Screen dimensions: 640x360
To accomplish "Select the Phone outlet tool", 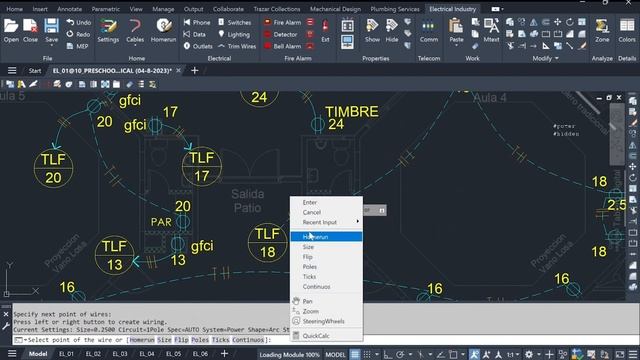I will coord(197,22).
